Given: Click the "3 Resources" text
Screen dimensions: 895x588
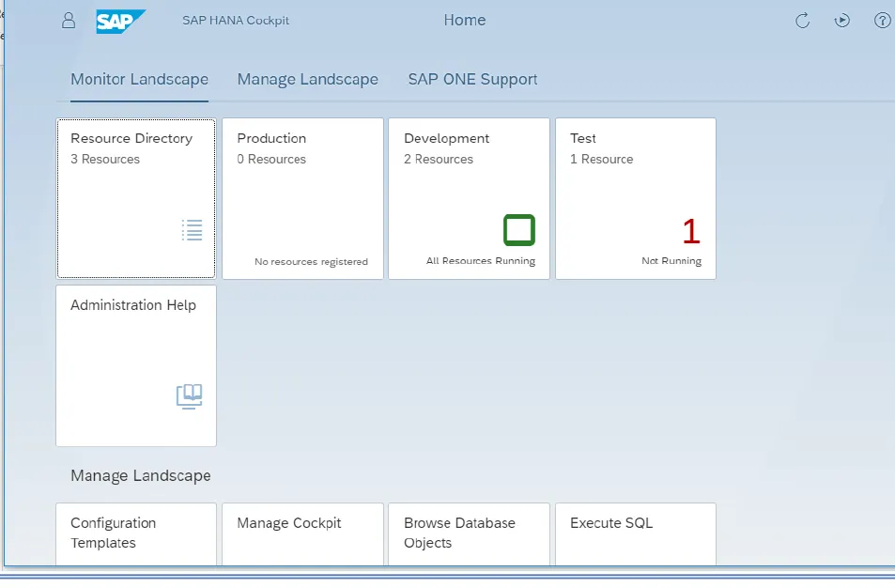Looking at the screenshot, I should [105, 160].
